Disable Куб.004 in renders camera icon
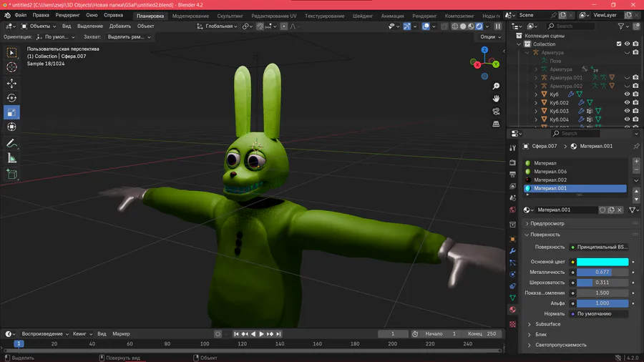644x362 pixels. point(636,119)
